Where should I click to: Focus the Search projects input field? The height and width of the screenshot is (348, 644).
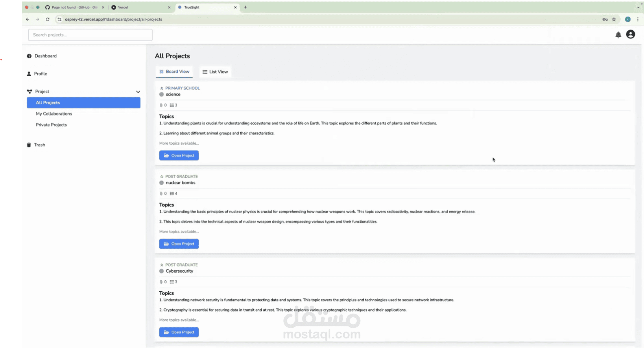coord(90,35)
